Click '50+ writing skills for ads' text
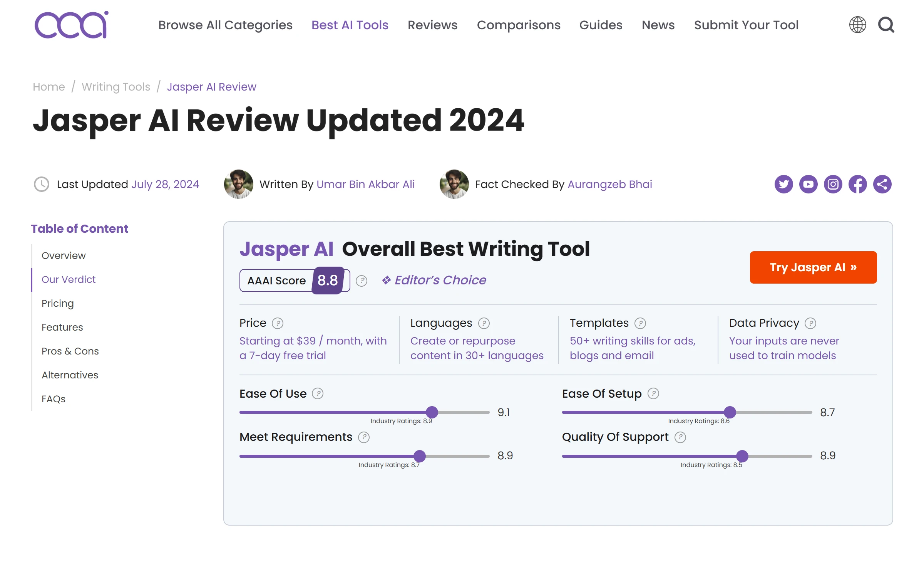 pyautogui.click(x=633, y=341)
